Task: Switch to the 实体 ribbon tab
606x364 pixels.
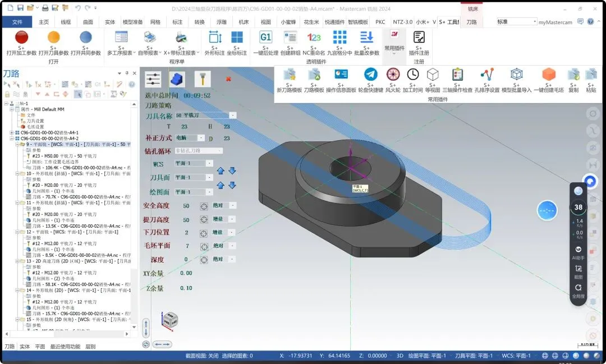Action: click(110, 22)
